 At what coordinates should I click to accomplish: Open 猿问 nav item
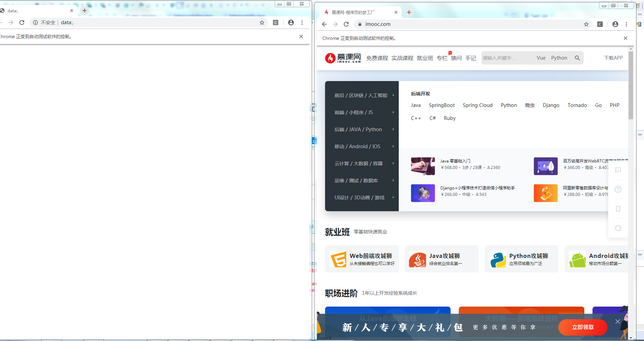tap(456, 58)
